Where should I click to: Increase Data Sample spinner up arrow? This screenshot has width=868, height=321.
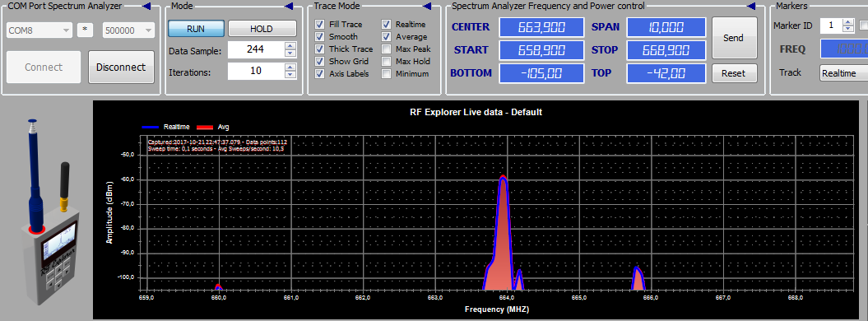tap(290, 46)
